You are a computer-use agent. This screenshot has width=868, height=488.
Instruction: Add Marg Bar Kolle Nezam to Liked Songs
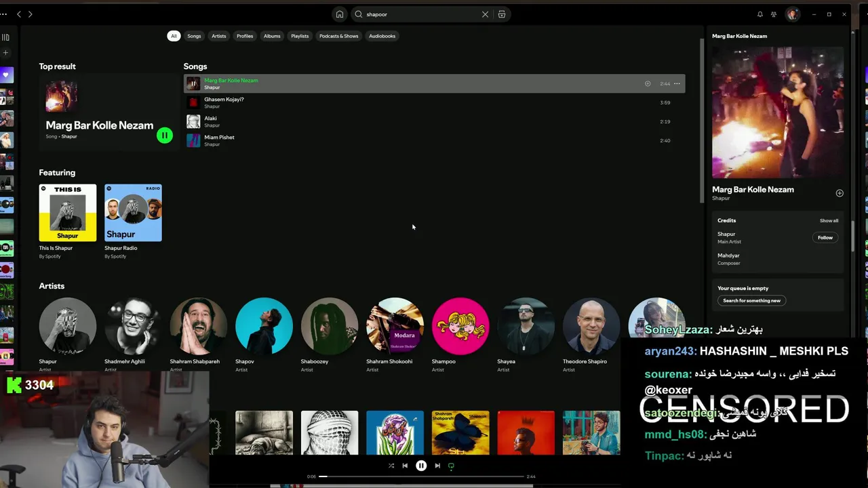point(648,83)
